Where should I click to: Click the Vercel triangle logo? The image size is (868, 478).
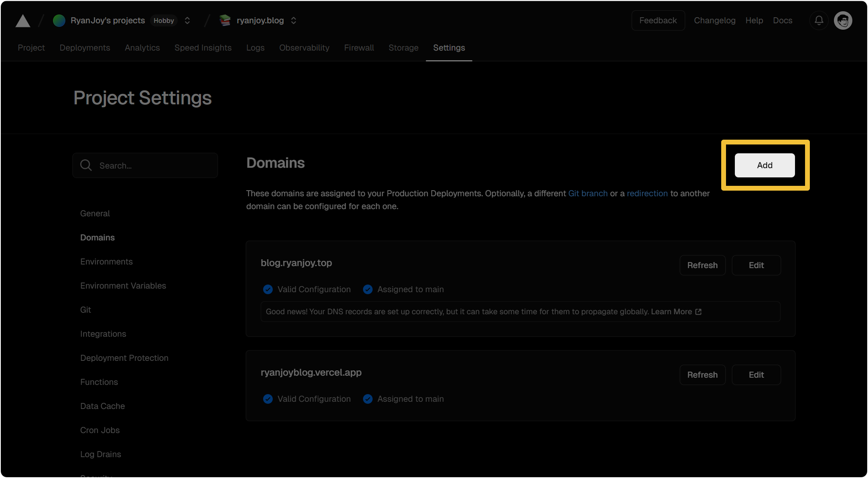tap(23, 21)
